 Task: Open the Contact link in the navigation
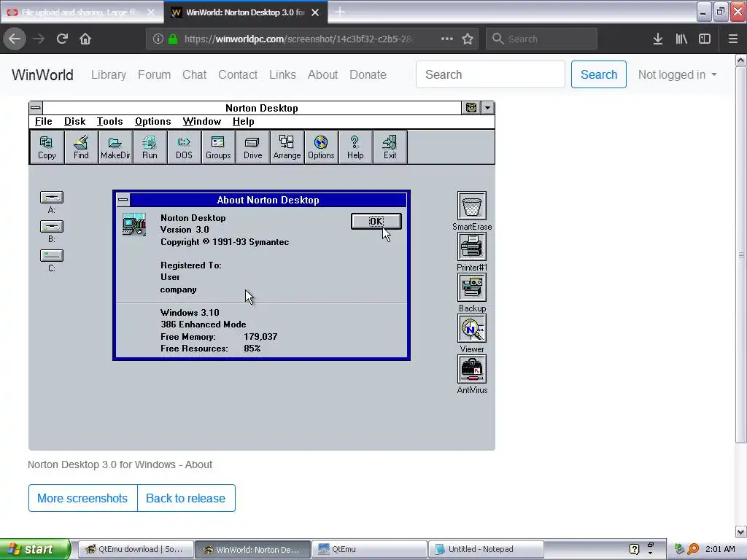coord(238,75)
